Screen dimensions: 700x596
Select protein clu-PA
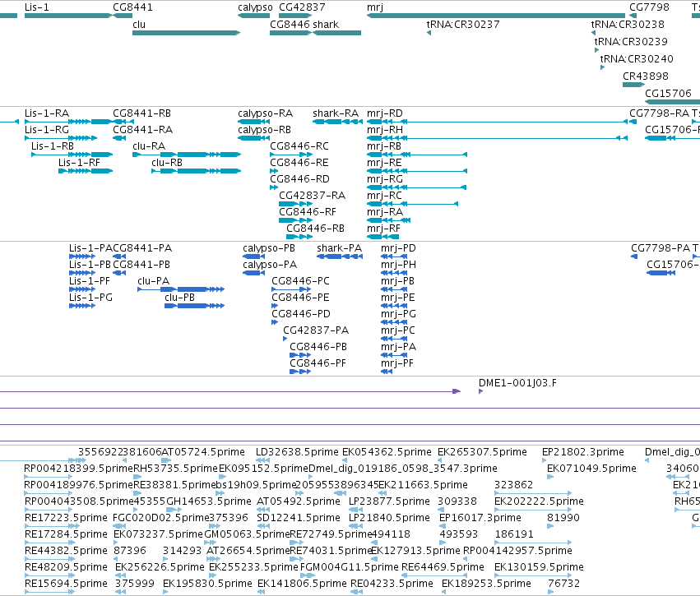[x=181, y=289]
